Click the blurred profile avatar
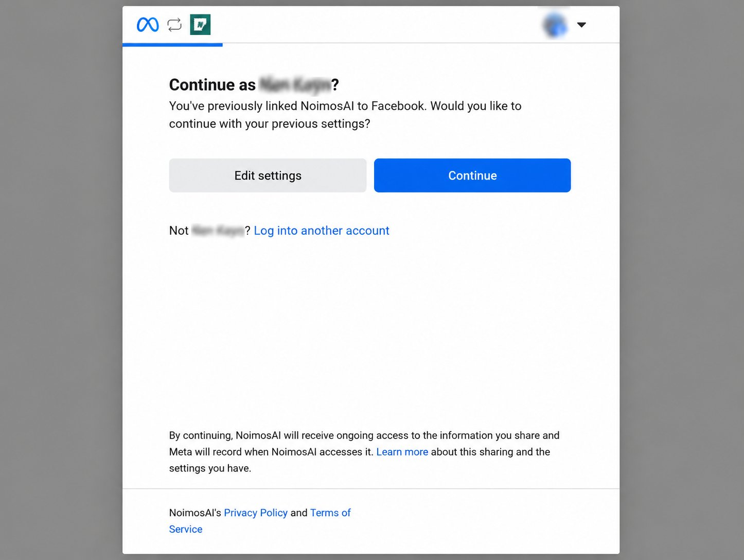This screenshot has width=744, height=560. (x=555, y=25)
